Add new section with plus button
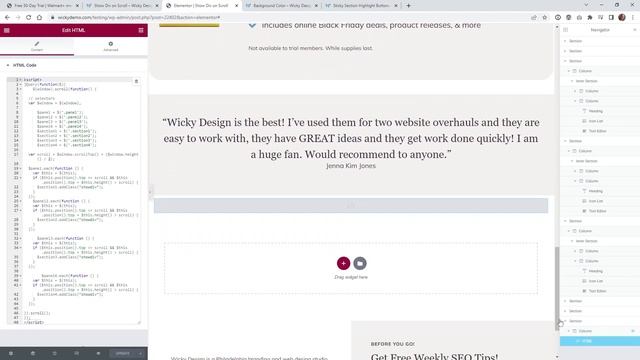This screenshot has width=640, height=360. [x=343, y=263]
